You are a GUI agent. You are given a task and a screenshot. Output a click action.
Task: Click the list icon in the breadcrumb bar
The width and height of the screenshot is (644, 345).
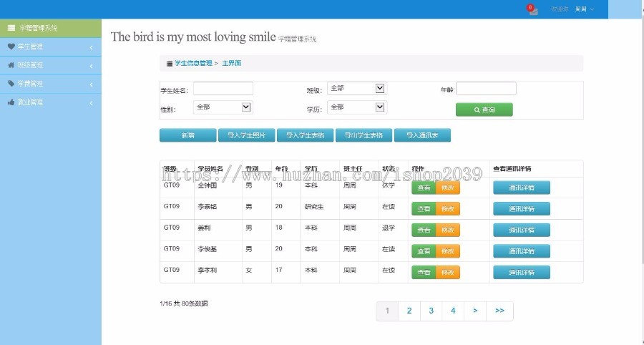point(169,64)
